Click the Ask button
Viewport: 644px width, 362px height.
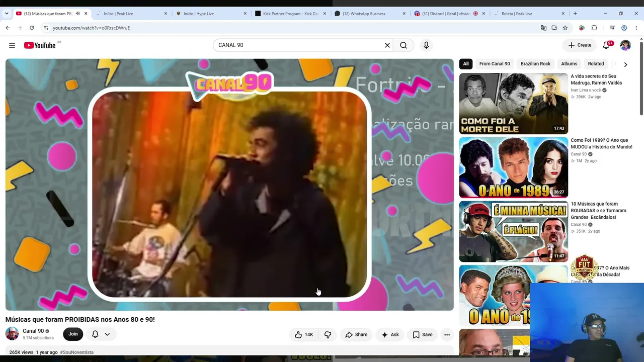[x=390, y=335]
